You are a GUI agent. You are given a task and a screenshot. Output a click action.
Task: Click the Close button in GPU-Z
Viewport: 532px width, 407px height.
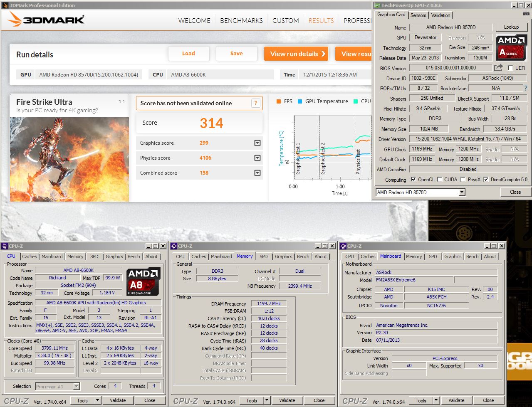[x=515, y=192]
